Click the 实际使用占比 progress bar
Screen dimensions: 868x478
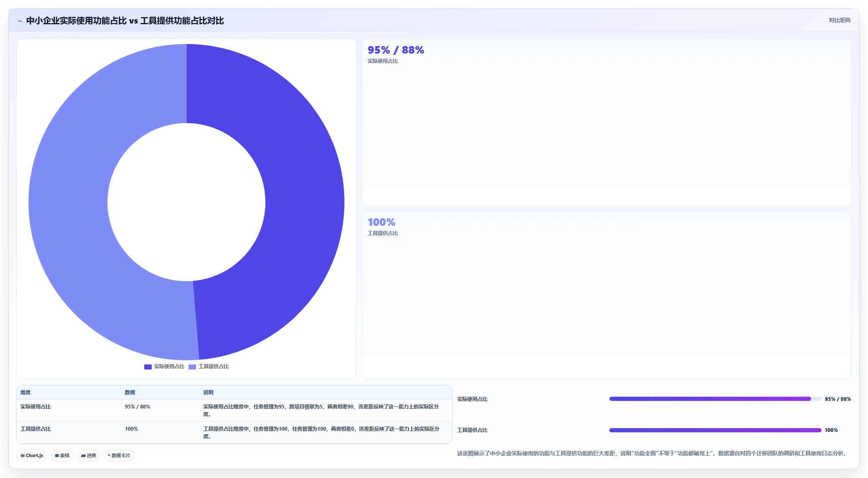click(715, 399)
